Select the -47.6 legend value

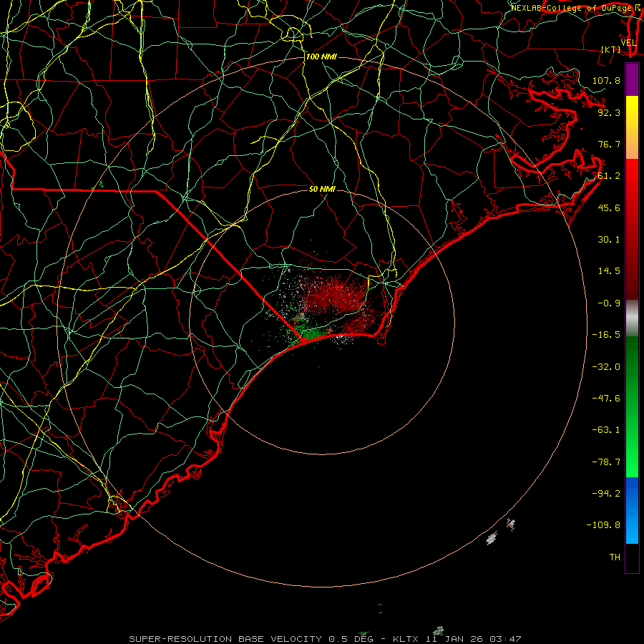pos(606,399)
